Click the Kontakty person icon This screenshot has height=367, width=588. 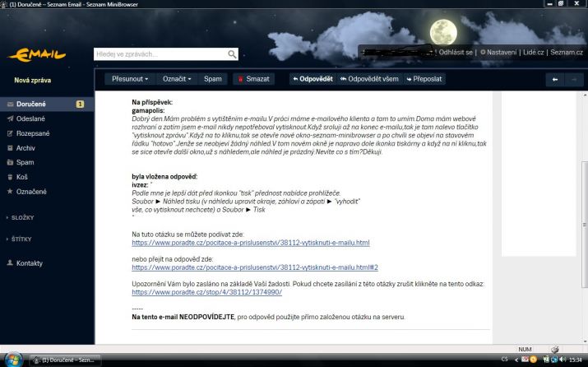pos(10,262)
